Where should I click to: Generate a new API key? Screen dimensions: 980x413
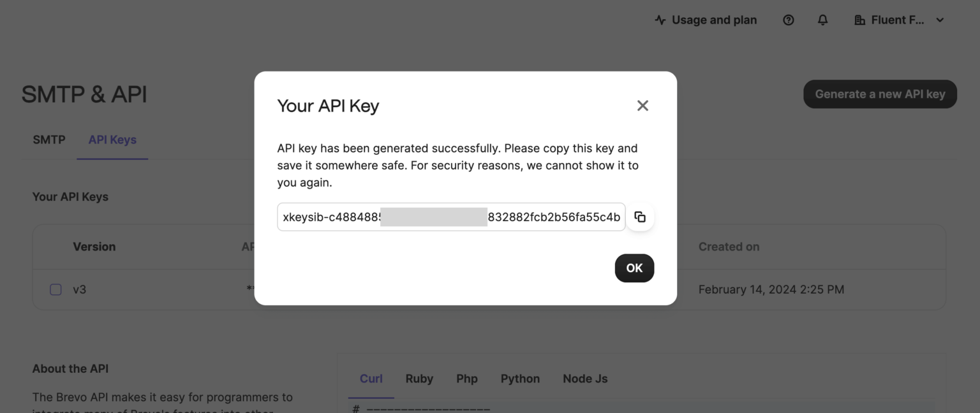pyautogui.click(x=880, y=94)
